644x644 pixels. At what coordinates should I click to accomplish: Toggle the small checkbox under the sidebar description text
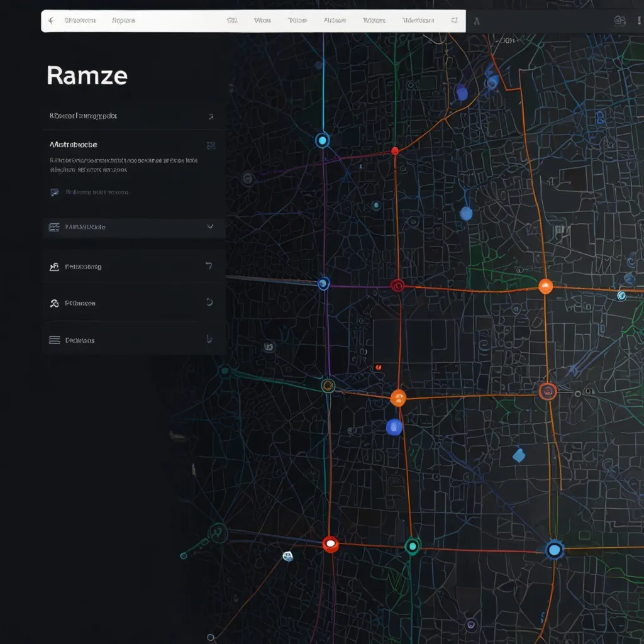54,192
